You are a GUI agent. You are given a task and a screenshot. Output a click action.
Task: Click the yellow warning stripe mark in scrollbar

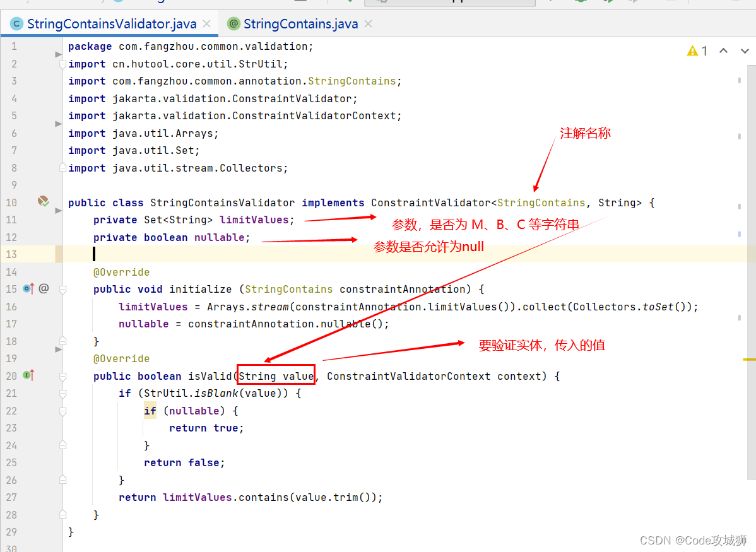coord(749,360)
